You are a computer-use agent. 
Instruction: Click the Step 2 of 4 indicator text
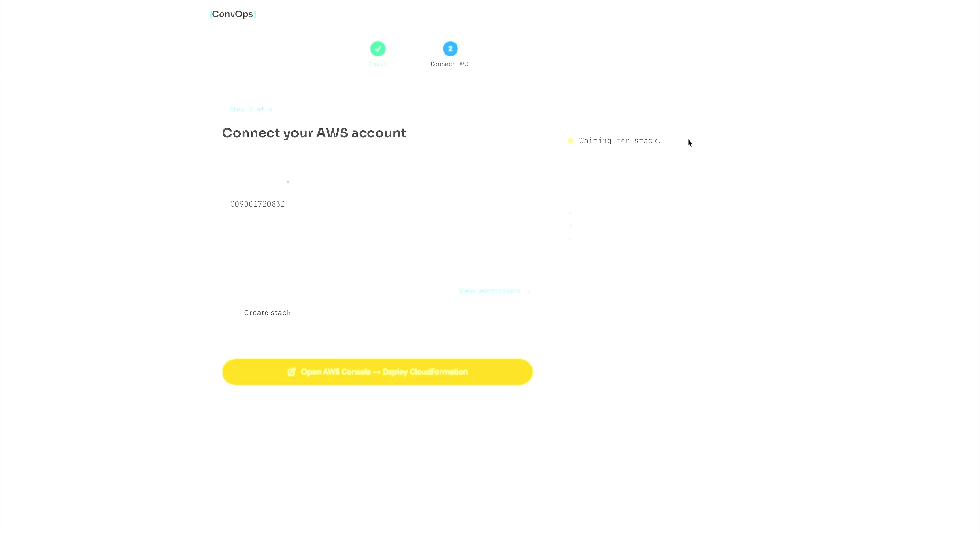pyautogui.click(x=251, y=110)
